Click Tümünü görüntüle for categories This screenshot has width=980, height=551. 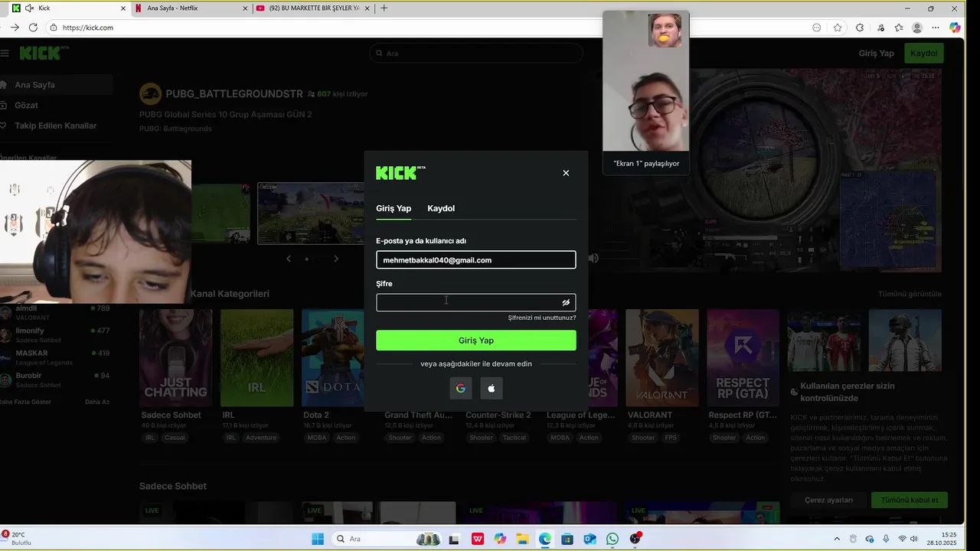tap(910, 294)
